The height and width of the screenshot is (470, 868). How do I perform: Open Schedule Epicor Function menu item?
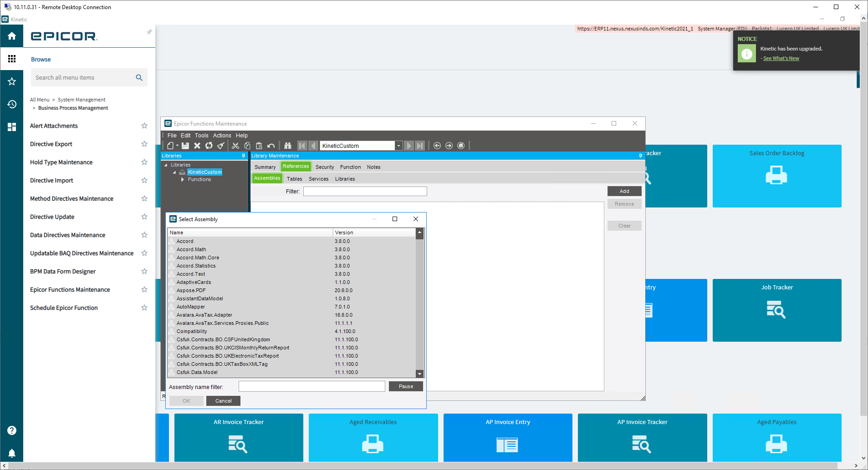tap(64, 308)
